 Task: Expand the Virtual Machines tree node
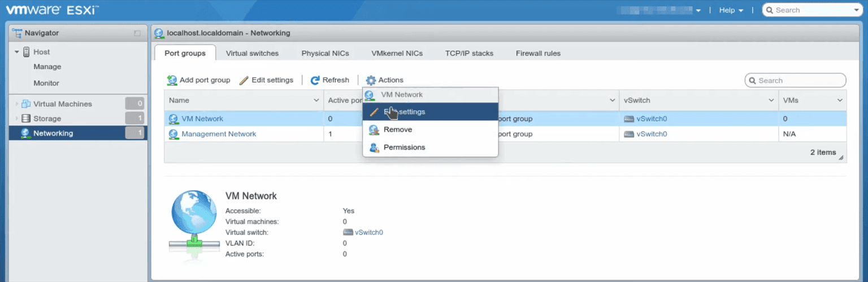click(17, 104)
